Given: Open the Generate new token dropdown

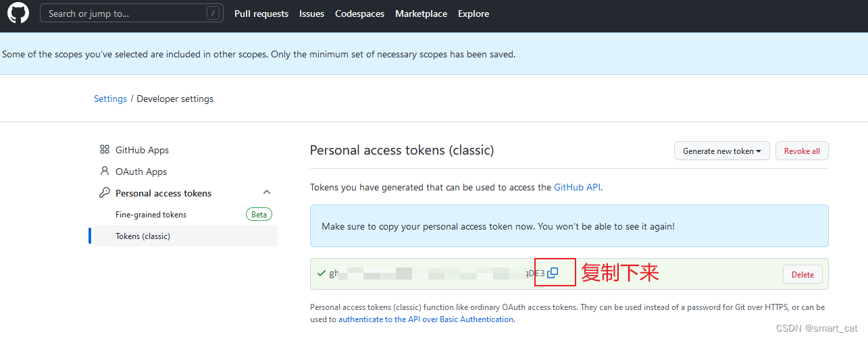Looking at the screenshot, I should 722,151.
